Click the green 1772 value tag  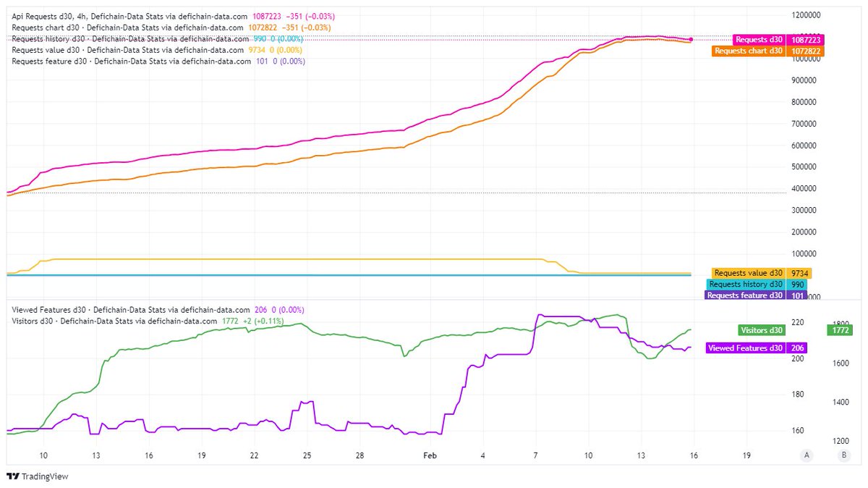click(839, 330)
